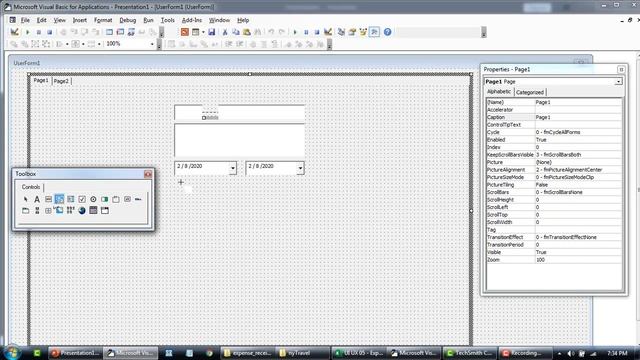Open the Debug menu

pyautogui.click(x=128, y=20)
